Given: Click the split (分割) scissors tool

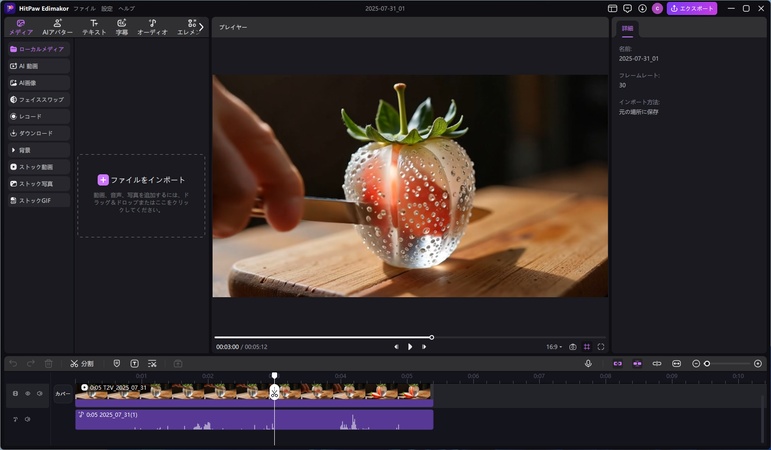Looking at the screenshot, I should 82,363.
